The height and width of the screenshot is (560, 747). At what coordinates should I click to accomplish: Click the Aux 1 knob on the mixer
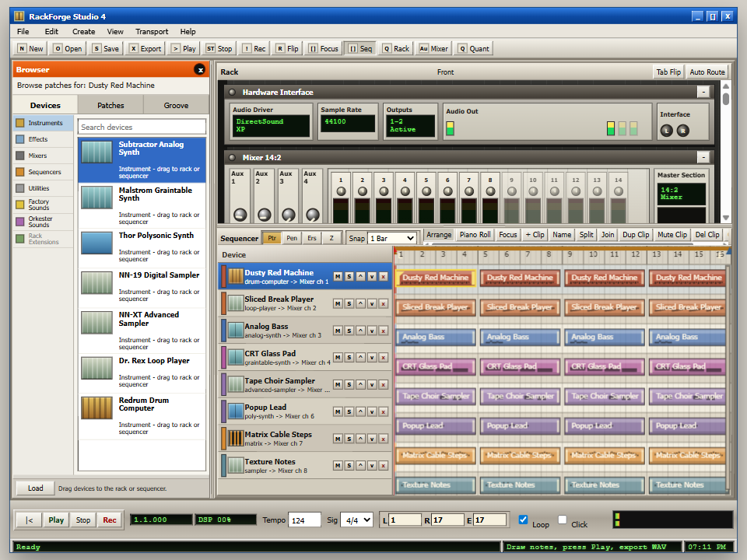(x=240, y=215)
